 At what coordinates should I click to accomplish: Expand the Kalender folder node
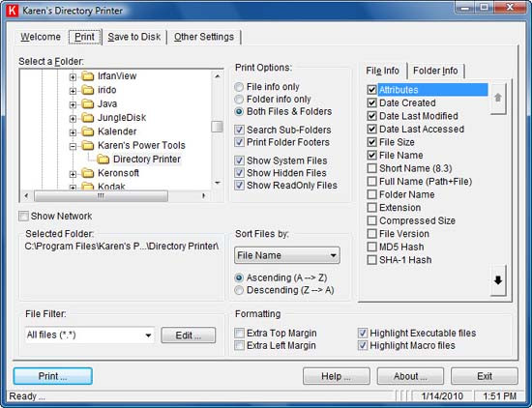[x=73, y=132]
